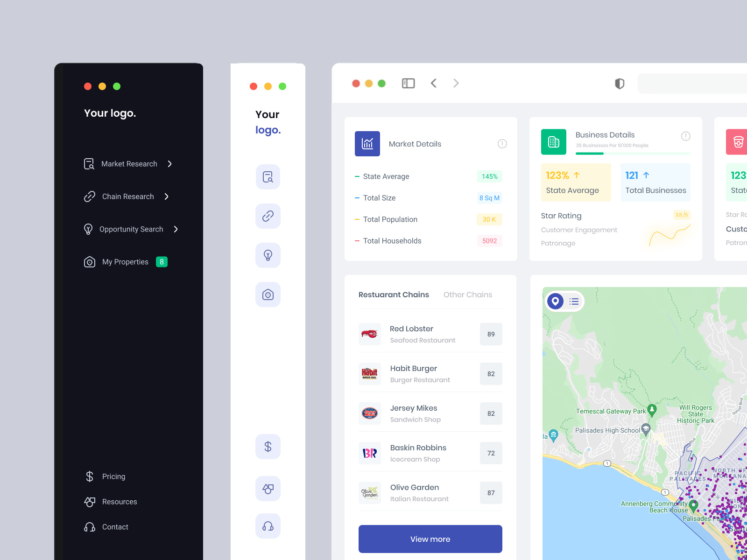Toggle the list view icon on the map
Image resolution: width=747 pixels, height=560 pixels.
pyautogui.click(x=575, y=301)
